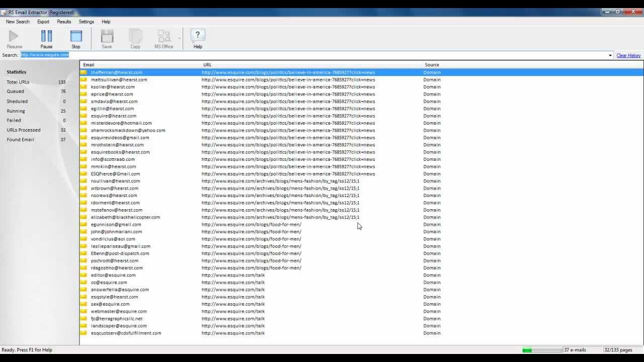Click the MS Office export icon
The width and height of the screenshot is (644, 362).
coord(164,39)
